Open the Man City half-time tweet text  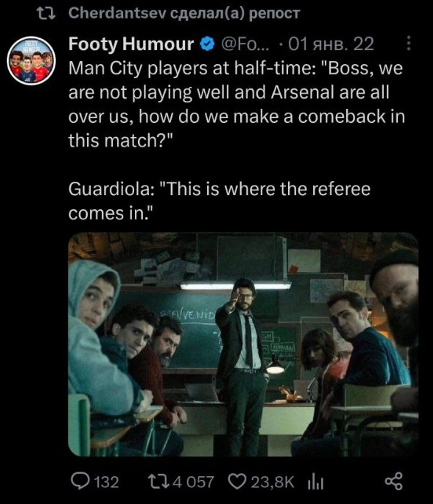236,105
